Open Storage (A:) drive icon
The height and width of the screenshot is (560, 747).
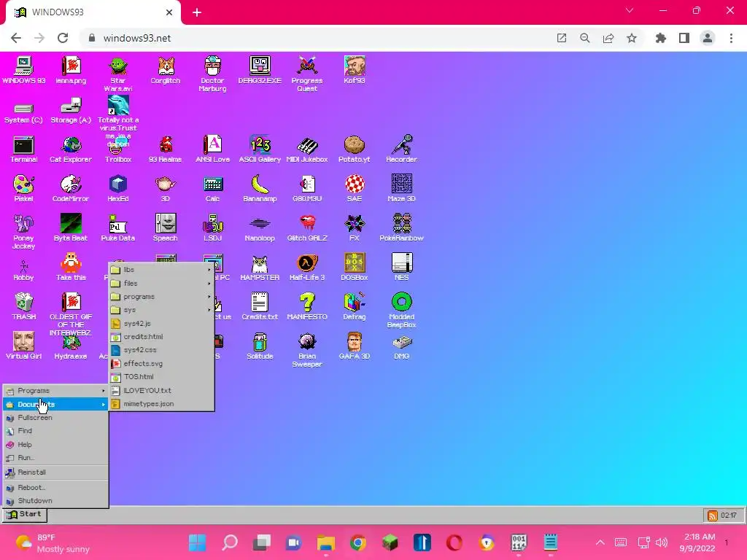point(71,112)
